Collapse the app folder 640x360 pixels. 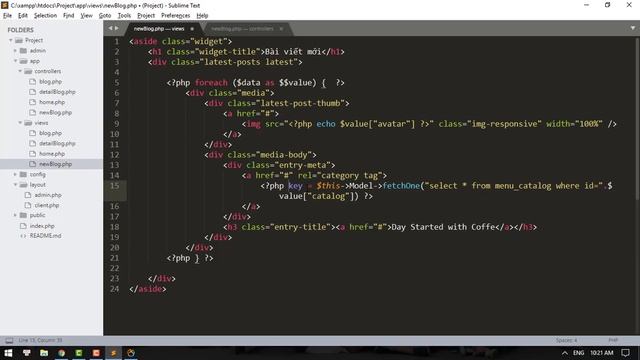[x=16, y=61]
